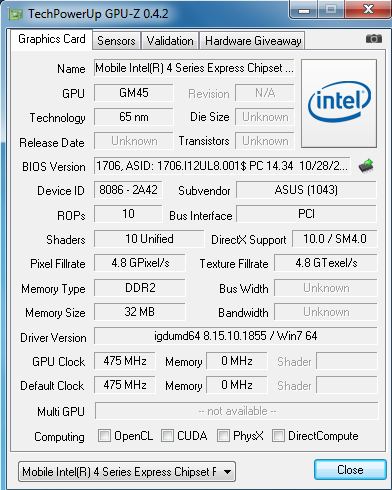Click the GPU field showing GM45
The image size is (392, 490).
[x=134, y=93]
